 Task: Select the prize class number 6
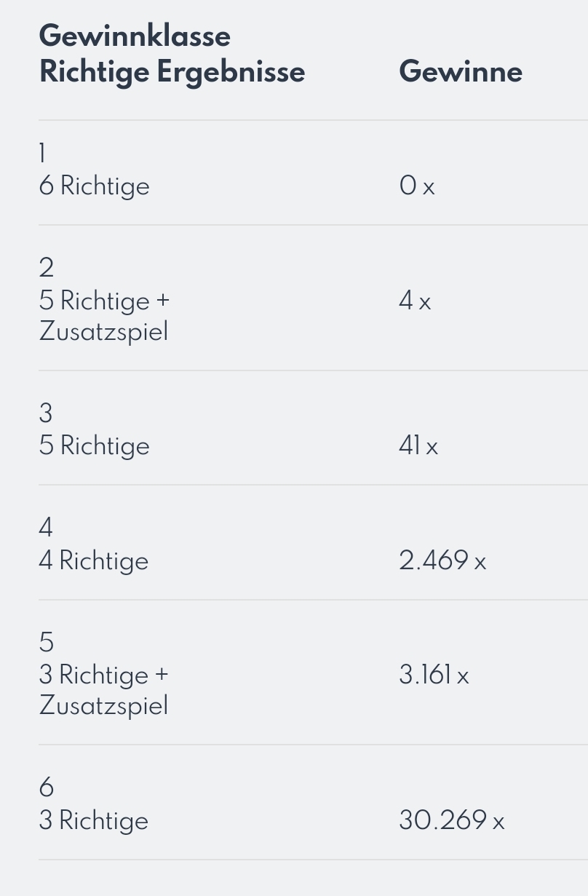(x=46, y=788)
